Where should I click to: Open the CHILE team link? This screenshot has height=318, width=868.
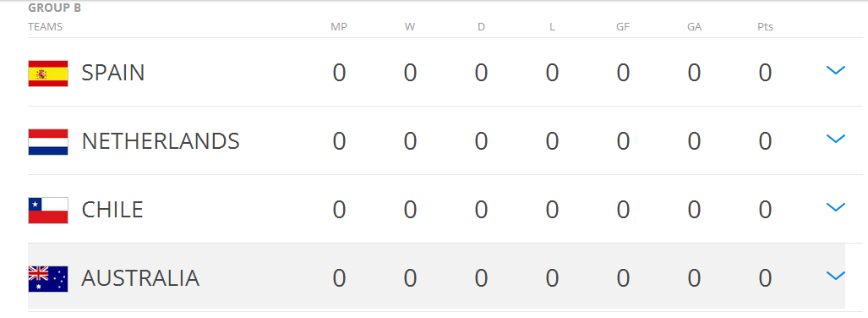coord(112,211)
